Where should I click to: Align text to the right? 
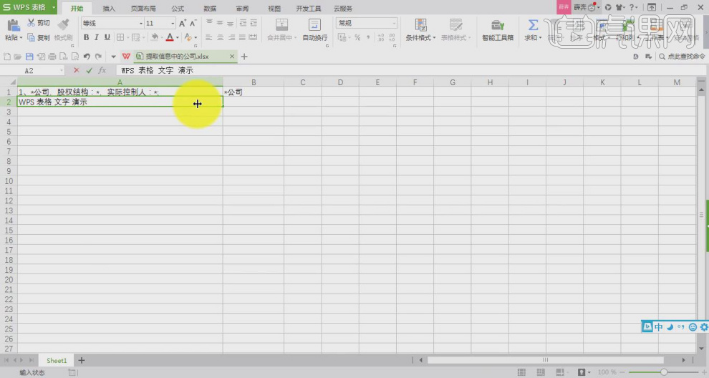232,38
